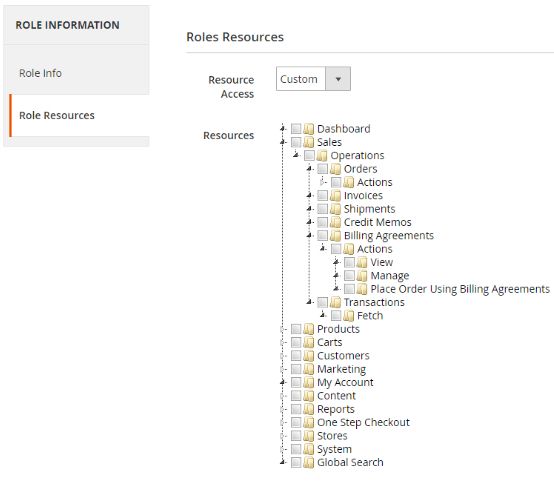Click the Global Search folder icon
Viewport: 554px width, 482px height.
click(x=308, y=463)
